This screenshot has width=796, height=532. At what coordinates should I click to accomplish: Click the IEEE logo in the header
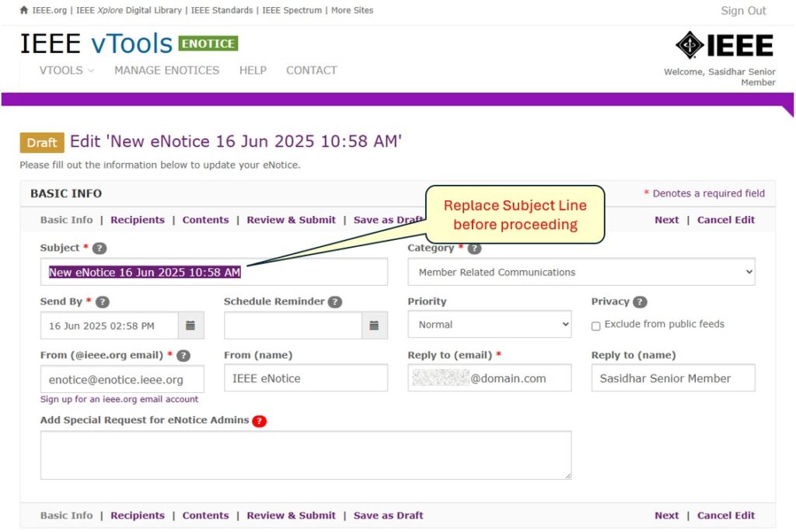724,45
